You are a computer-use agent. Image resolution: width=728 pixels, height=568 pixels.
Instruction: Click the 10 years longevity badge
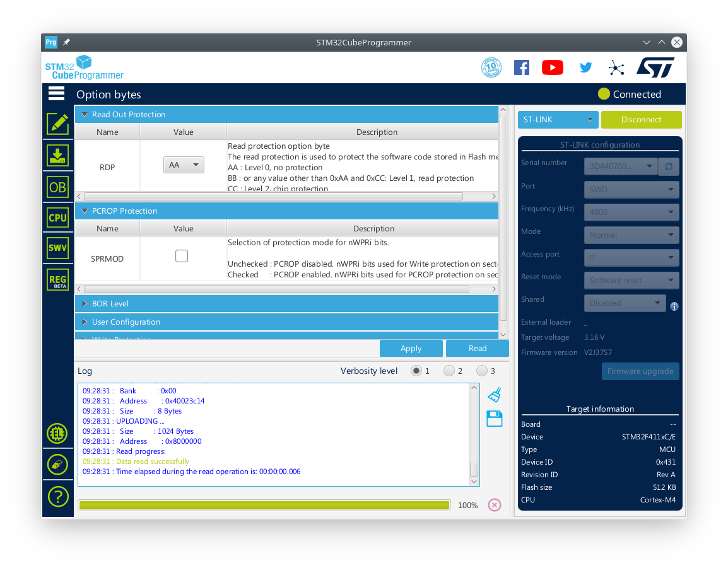[491, 67]
